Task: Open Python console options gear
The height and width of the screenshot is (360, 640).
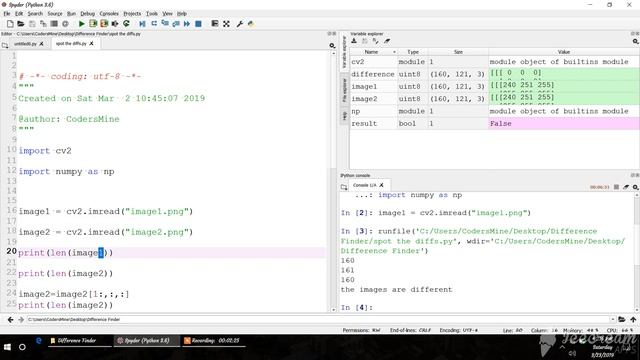Action: click(636, 187)
